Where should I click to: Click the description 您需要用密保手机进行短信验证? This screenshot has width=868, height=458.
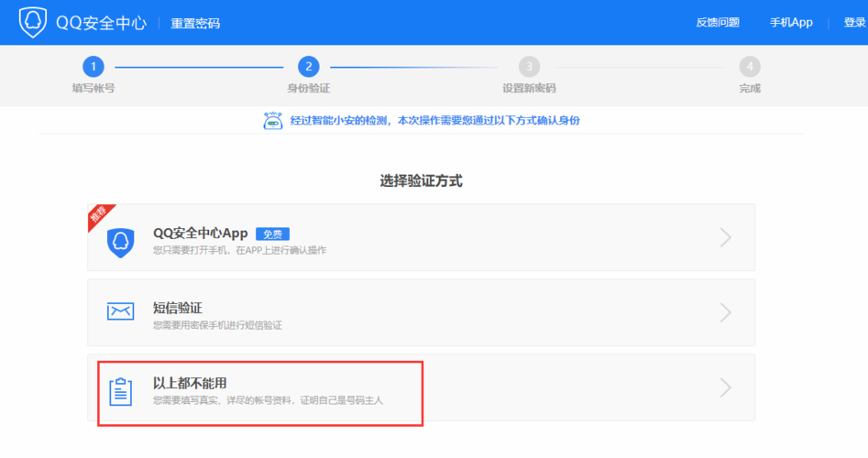217,325
